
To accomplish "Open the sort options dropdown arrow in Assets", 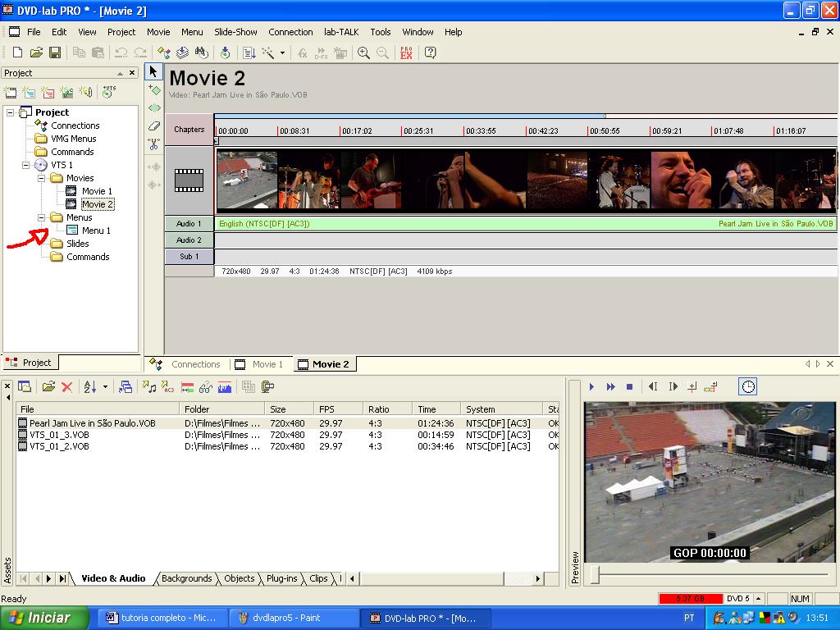I will coord(105,387).
